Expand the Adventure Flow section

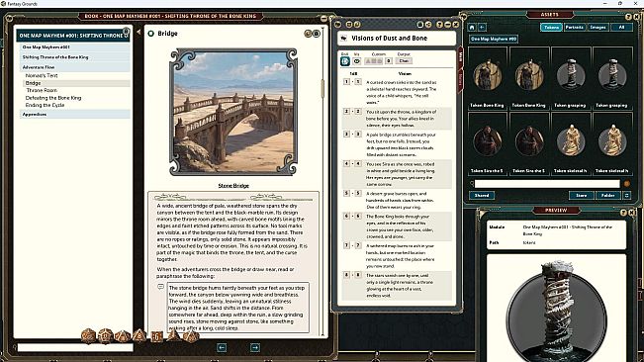pyautogui.click(x=75, y=67)
